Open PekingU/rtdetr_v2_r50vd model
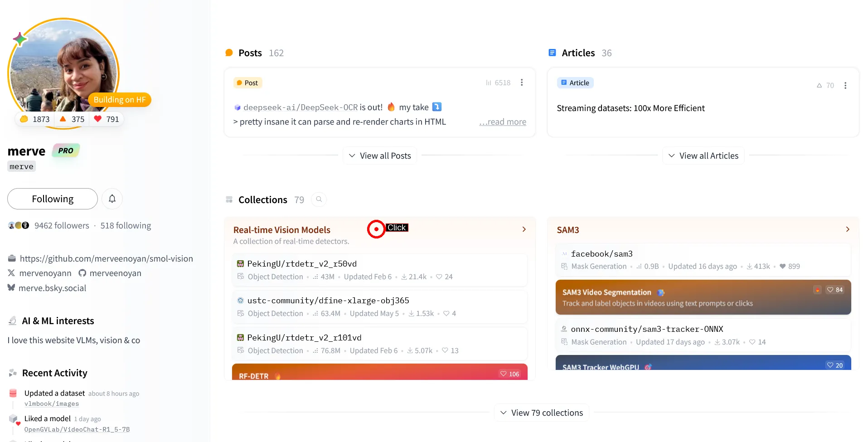The width and height of the screenshot is (868, 442). point(302,263)
